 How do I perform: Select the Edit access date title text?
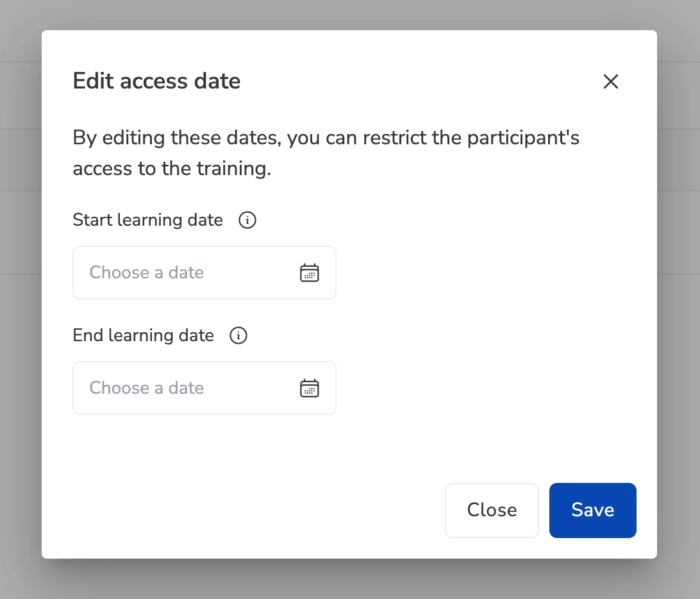click(x=156, y=81)
